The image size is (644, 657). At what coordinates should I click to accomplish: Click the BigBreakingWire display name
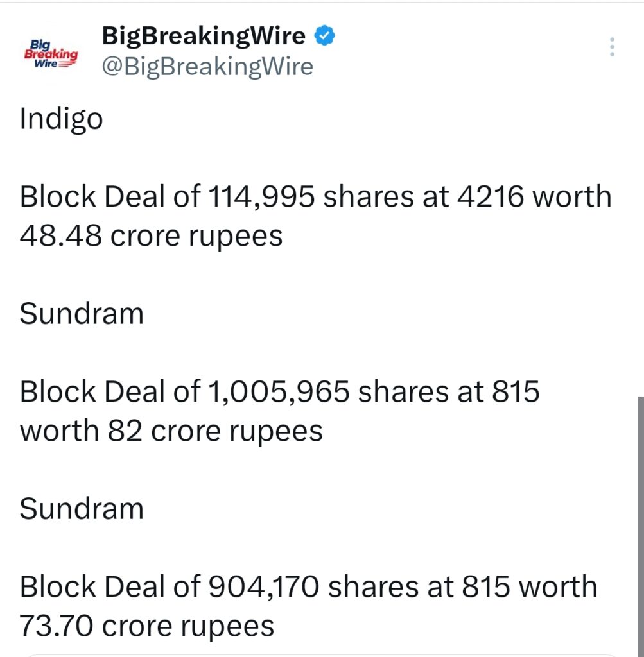(x=203, y=36)
